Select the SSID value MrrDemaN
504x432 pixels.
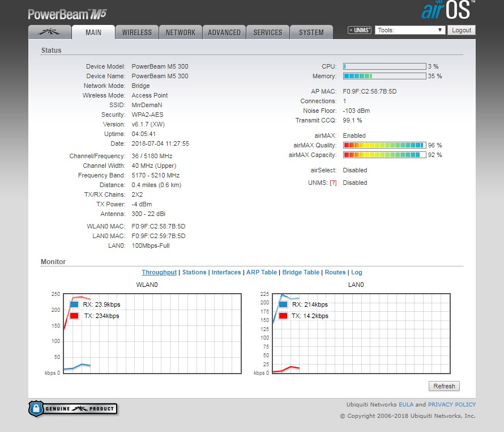(147, 105)
